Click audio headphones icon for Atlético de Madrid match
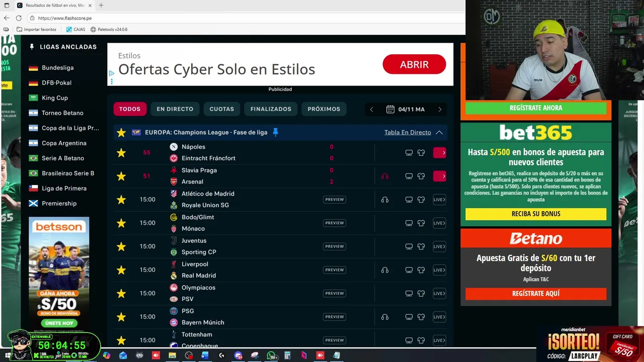644x362 pixels. 385,200
